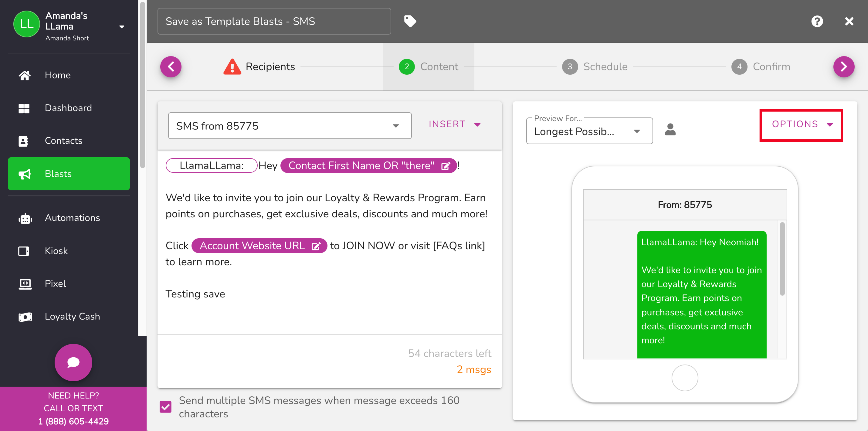Click the LL account avatar

(x=27, y=24)
